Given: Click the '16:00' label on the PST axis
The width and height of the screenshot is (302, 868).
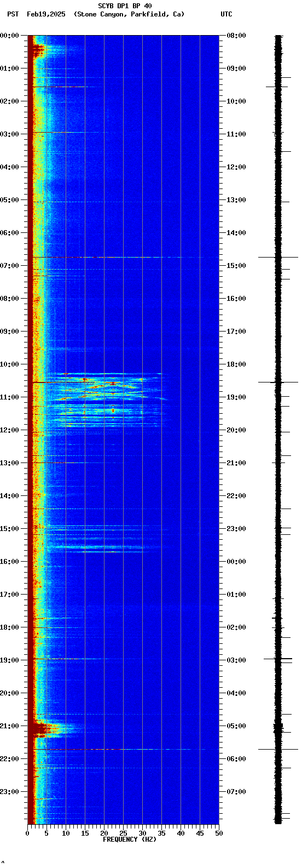Looking at the screenshot, I should pos(10,562).
